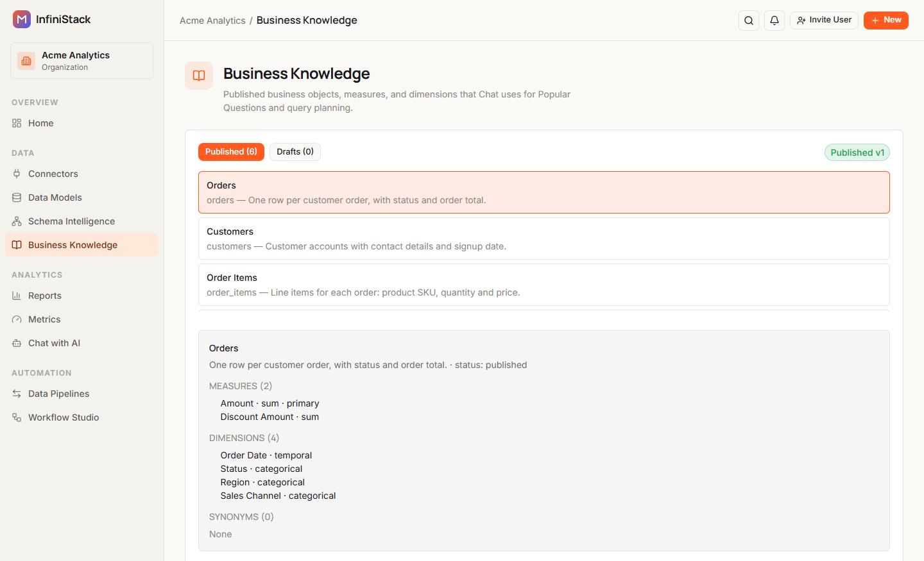Click the New button
This screenshot has height=561, width=924.
(886, 21)
